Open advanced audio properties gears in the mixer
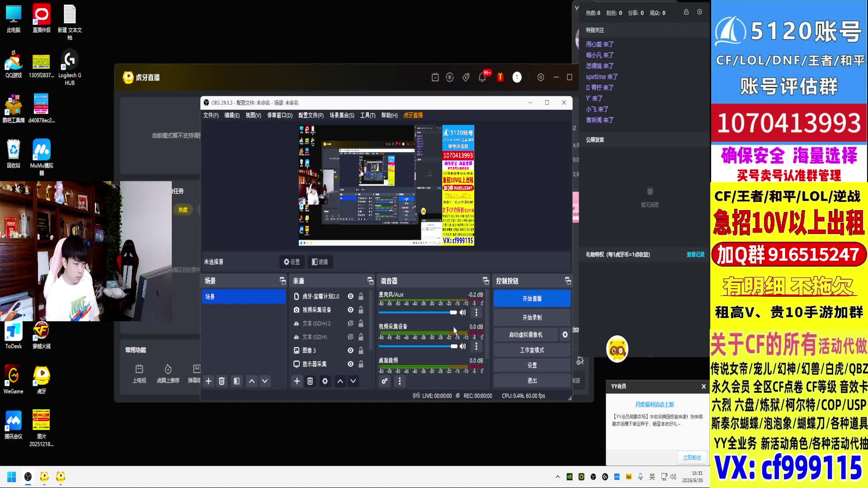 [x=384, y=381]
